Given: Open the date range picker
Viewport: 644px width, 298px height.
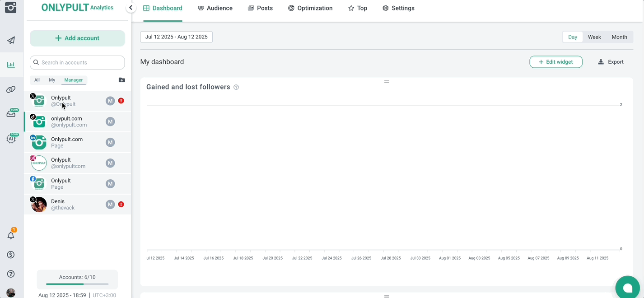Looking at the screenshot, I should click(x=176, y=37).
